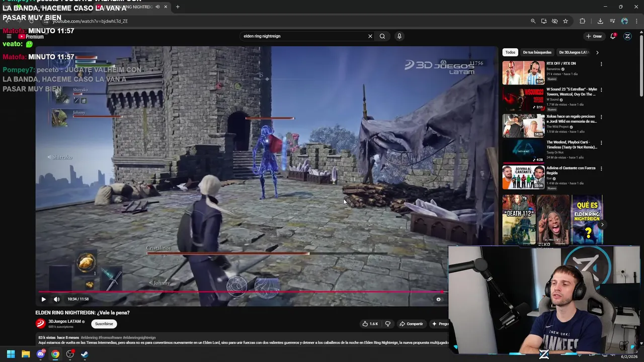Open YouTube account avatar menu
The height and width of the screenshot is (362, 644).
click(627, 36)
